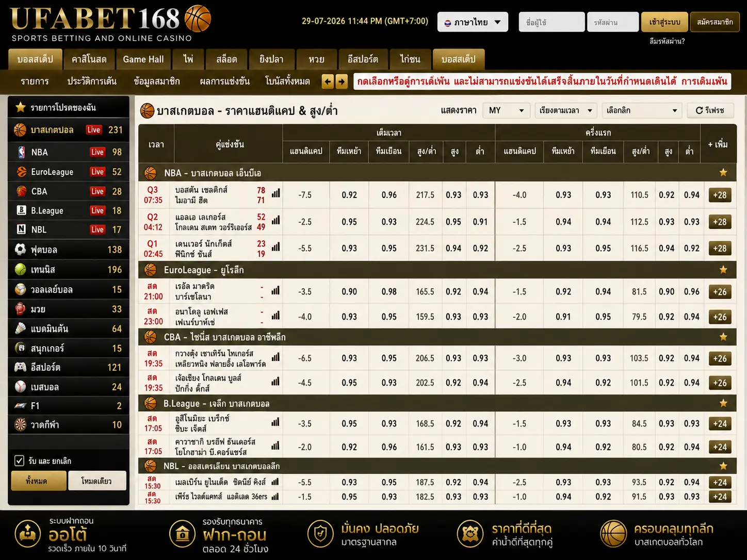Select the EuroLeague logo in sidebar

[21, 172]
